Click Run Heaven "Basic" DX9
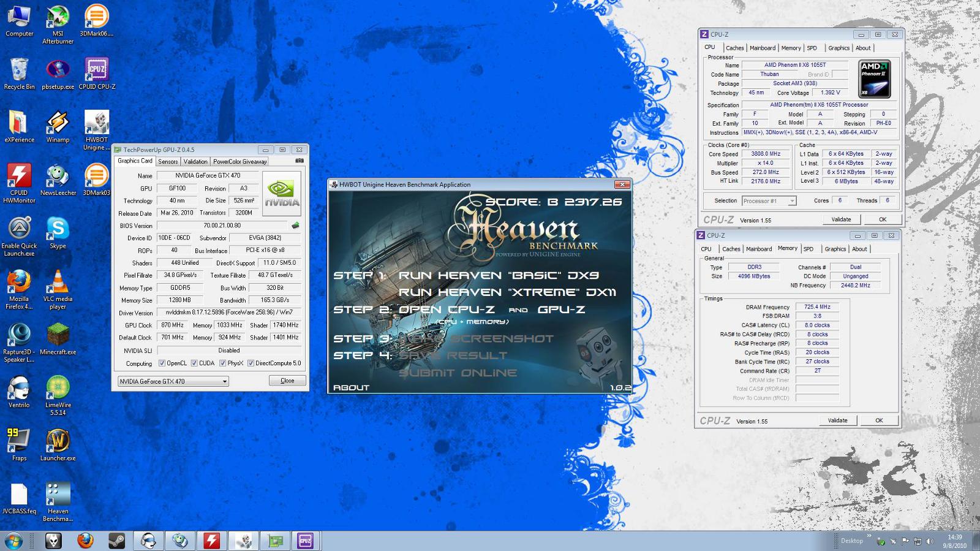 [x=499, y=276]
